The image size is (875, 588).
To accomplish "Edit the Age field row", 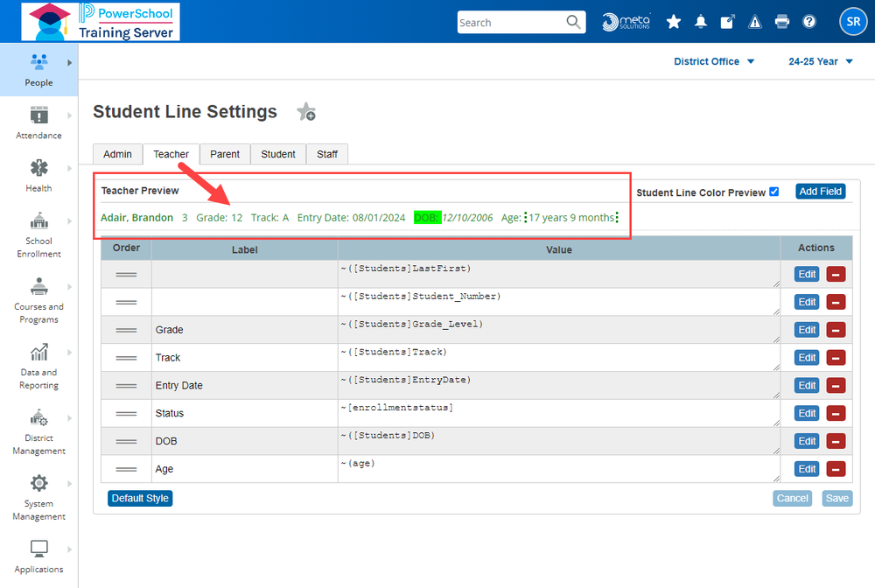I will (807, 469).
